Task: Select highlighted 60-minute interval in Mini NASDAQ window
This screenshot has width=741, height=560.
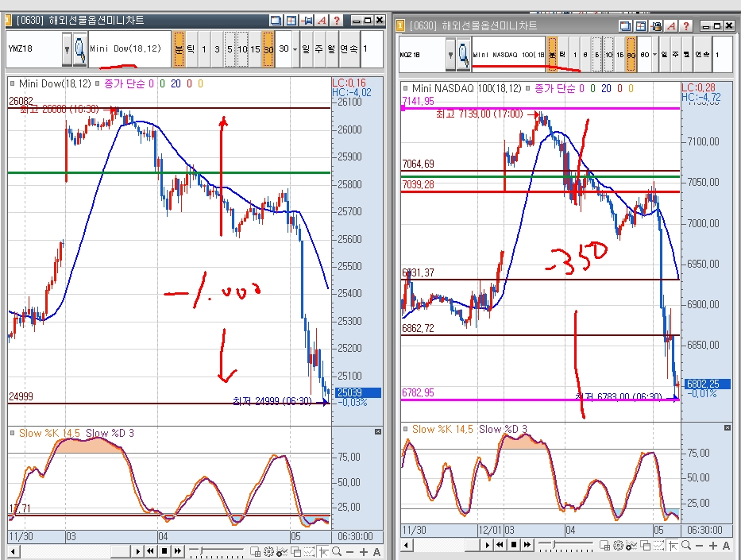Action: click(x=631, y=55)
